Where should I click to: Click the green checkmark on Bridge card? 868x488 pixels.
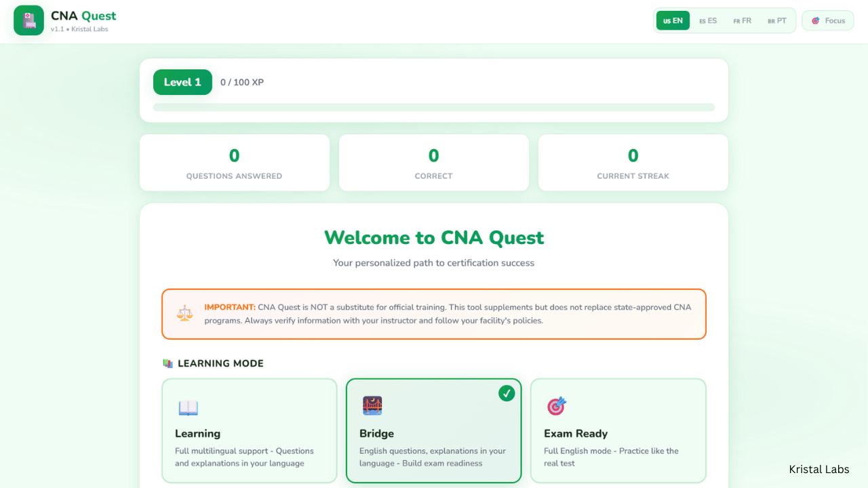click(x=507, y=393)
